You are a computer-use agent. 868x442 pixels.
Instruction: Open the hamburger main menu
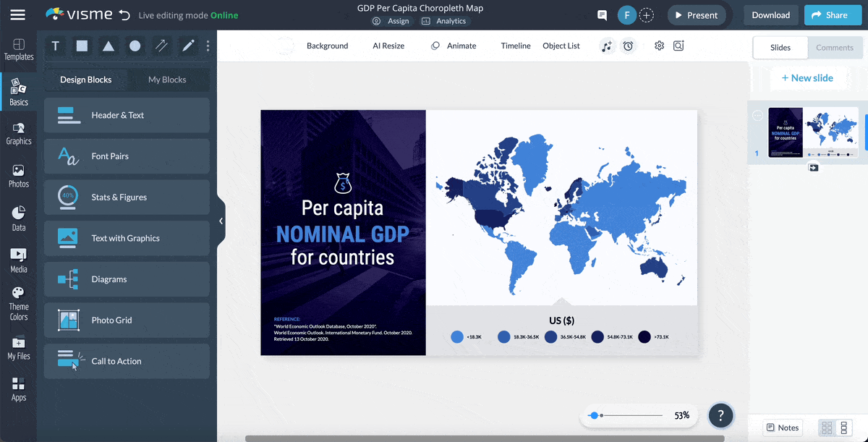pyautogui.click(x=17, y=15)
